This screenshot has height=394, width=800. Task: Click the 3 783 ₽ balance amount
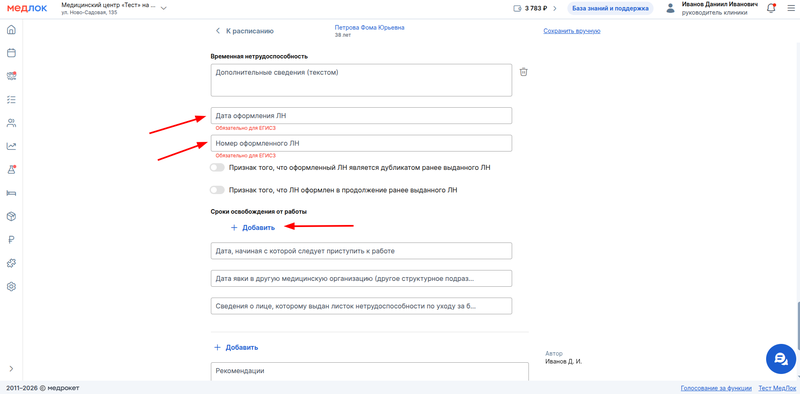coord(536,9)
